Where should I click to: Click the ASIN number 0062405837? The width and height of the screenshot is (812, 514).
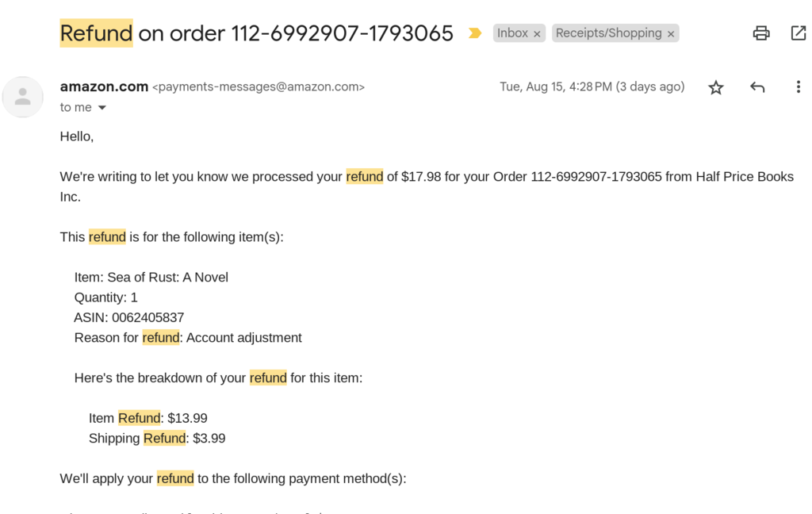coord(148,317)
